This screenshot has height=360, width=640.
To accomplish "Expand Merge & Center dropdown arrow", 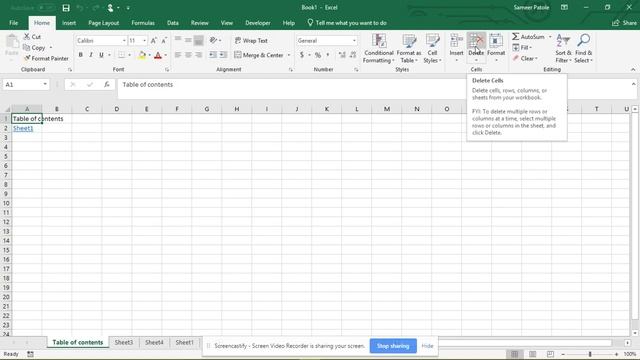I will pyautogui.click(x=289, y=55).
